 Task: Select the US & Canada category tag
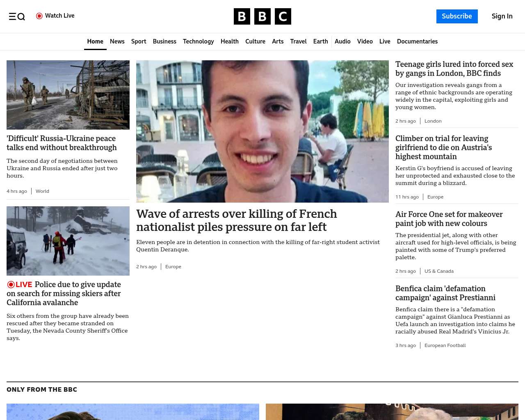click(x=439, y=271)
